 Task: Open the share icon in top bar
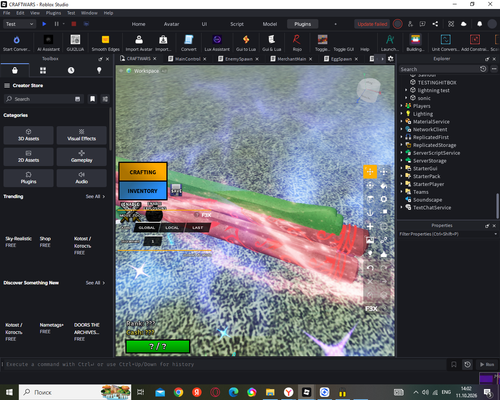[435, 24]
